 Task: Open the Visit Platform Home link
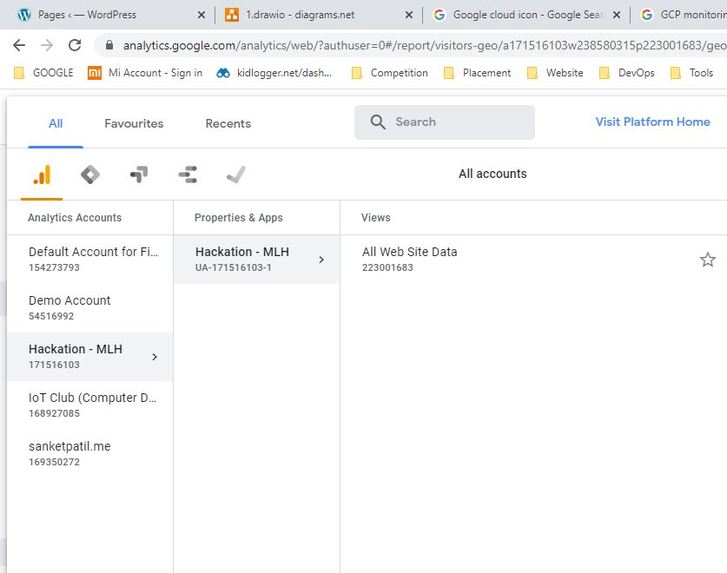(x=652, y=122)
